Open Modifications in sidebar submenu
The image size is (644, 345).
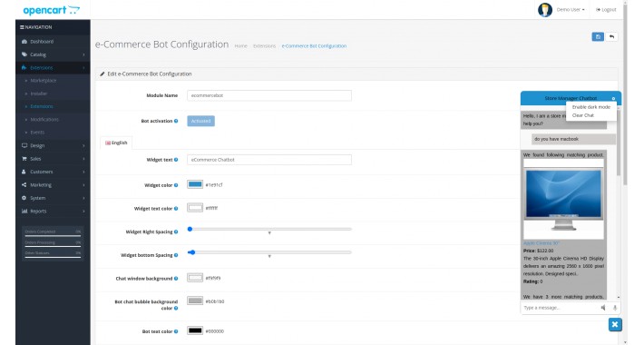[x=44, y=119]
